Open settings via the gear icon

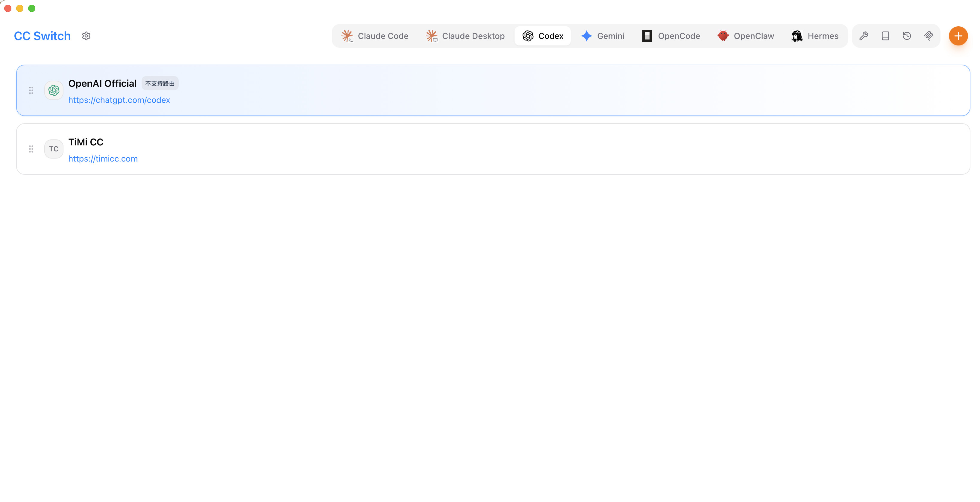[87, 36]
